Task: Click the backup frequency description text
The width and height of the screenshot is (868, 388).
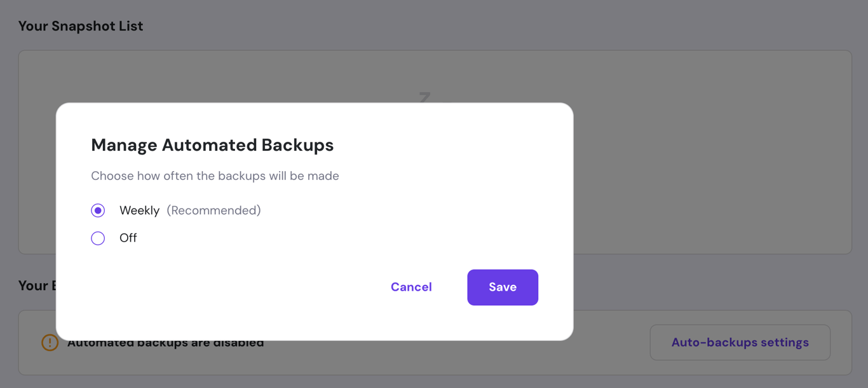Action: point(215,176)
